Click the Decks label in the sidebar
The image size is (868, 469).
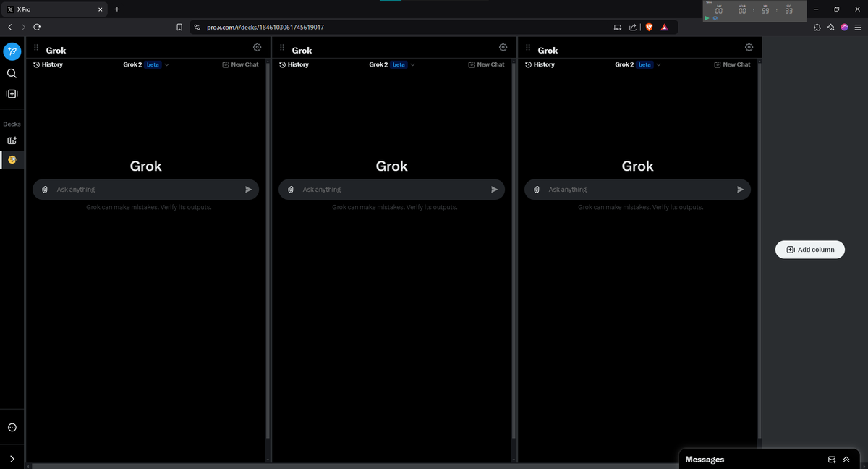[x=12, y=124]
